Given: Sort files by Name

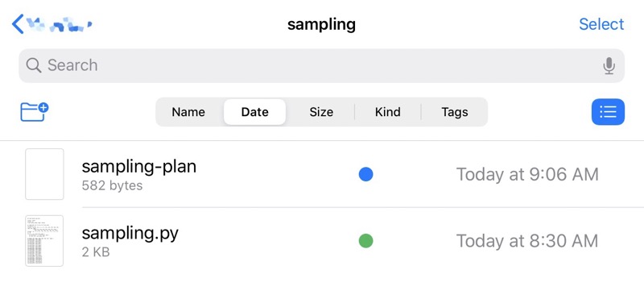Looking at the screenshot, I should tap(188, 112).
